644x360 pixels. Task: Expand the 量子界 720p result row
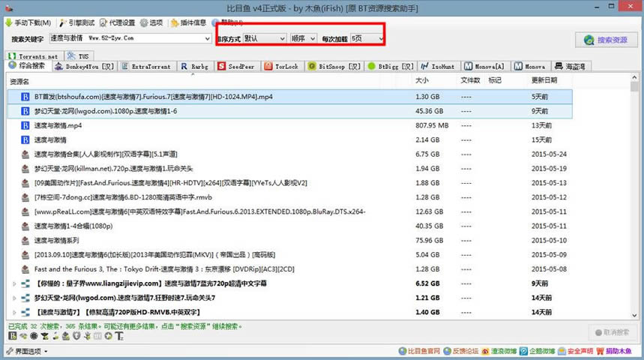pos(14,283)
